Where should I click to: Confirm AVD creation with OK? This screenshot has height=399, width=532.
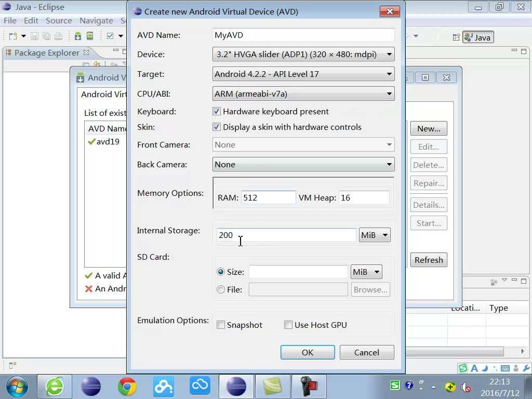click(308, 352)
